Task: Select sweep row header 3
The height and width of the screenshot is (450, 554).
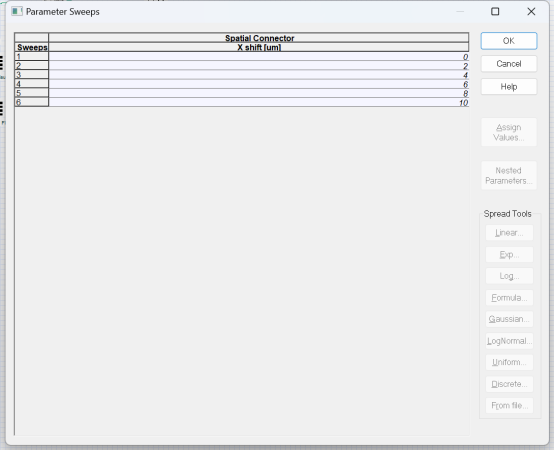Action: tap(31, 75)
